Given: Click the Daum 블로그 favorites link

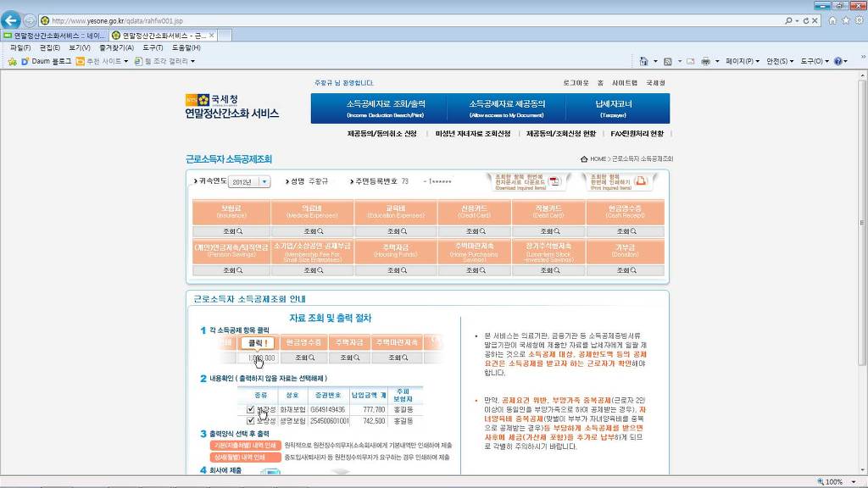Looking at the screenshot, I should pos(46,61).
